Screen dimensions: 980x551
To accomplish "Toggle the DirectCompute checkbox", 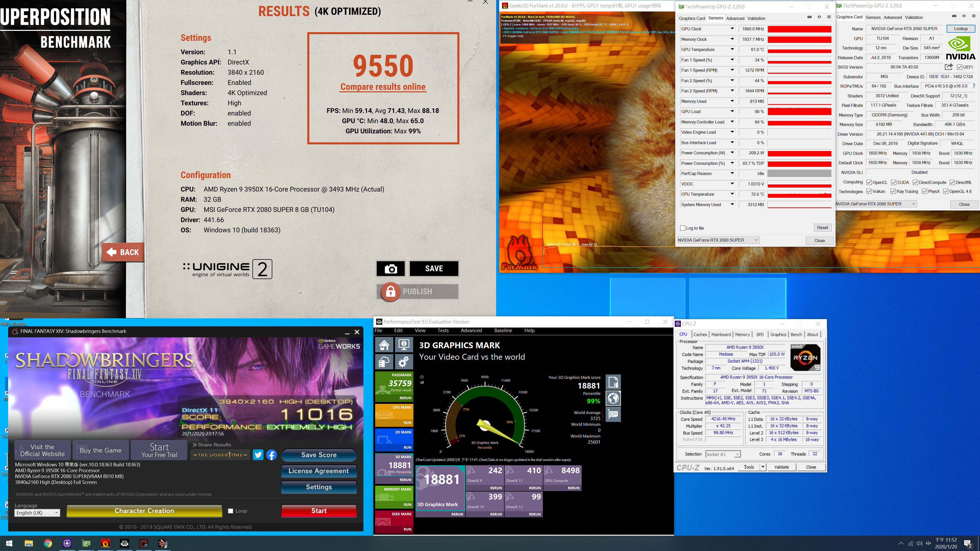I will (915, 183).
